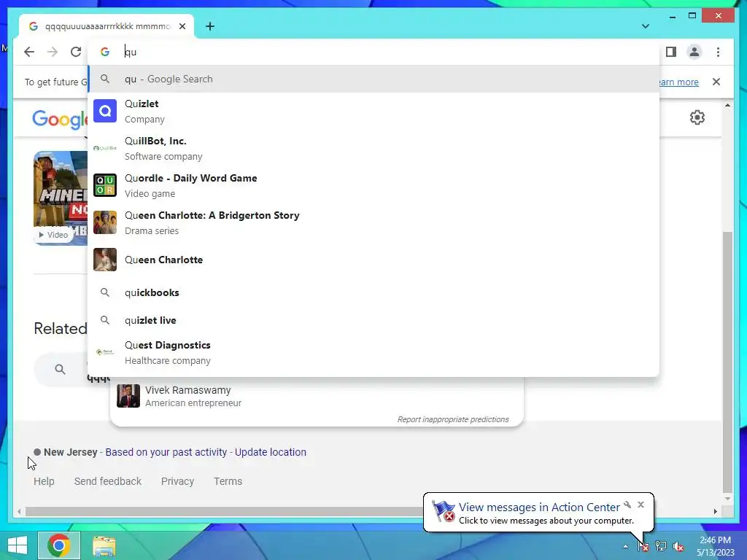Open the Privacy footer link

pyautogui.click(x=177, y=481)
